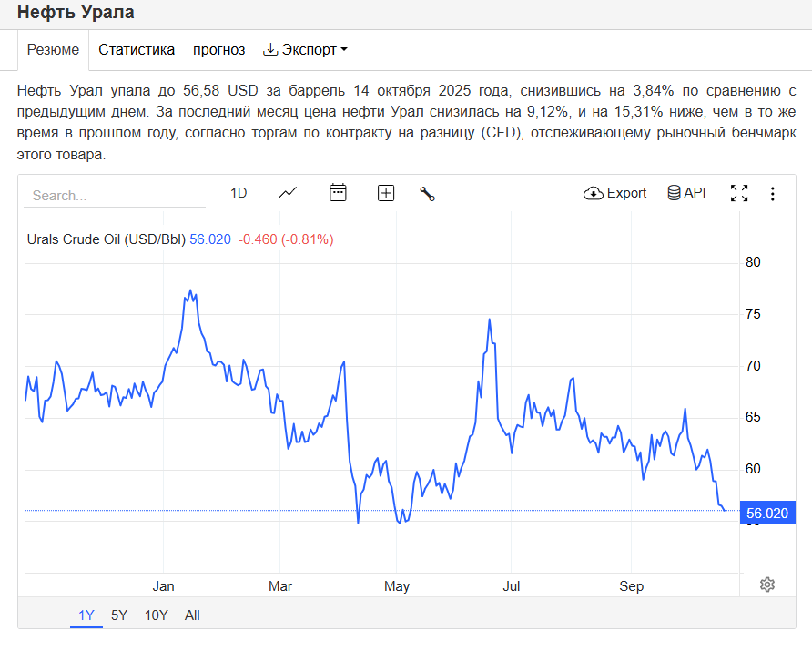Screen dimensions: 812x651
Task: Click the 56.020 current price label
Action: point(766,514)
